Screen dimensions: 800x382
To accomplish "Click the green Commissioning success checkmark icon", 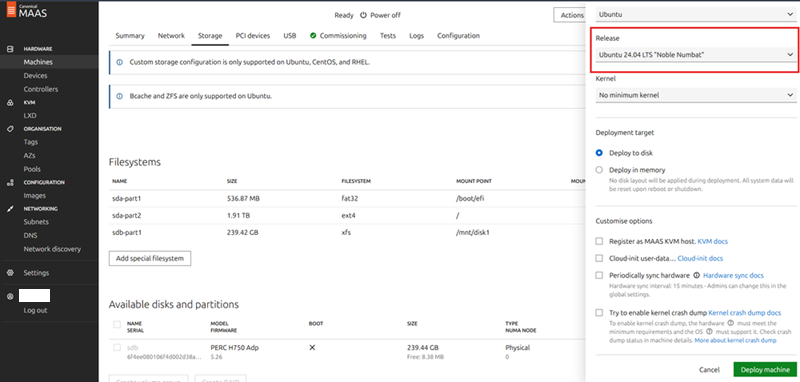I will pyautogui.click(x=313, y=36).
